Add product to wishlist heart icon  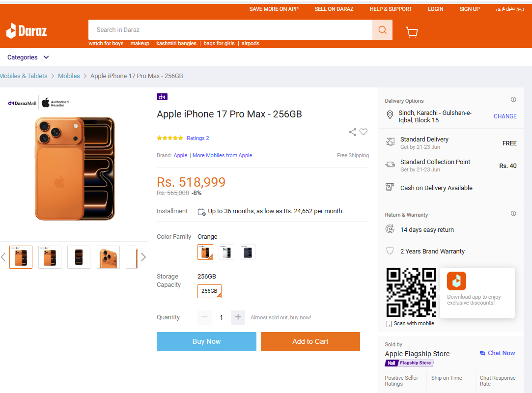[x=364, y=132]
